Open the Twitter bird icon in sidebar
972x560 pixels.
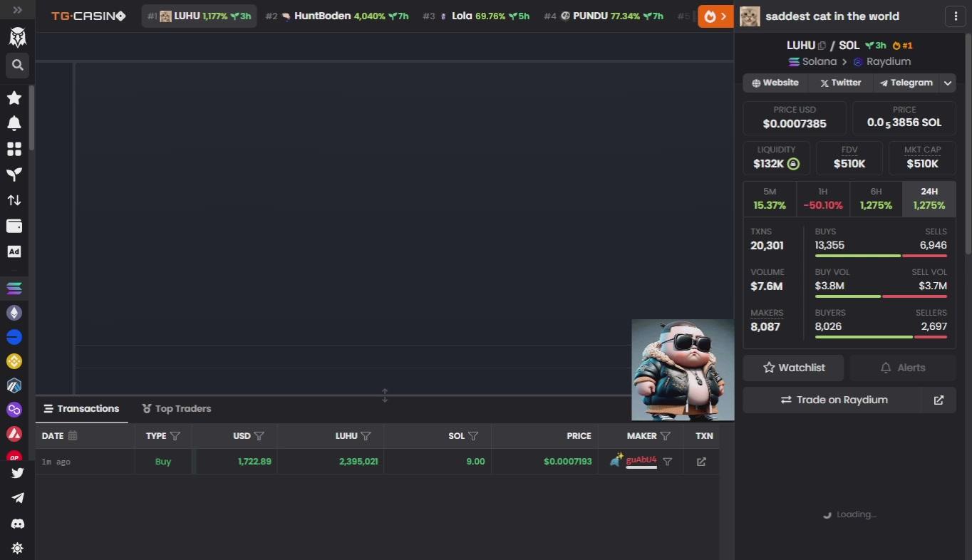point(18,472)
